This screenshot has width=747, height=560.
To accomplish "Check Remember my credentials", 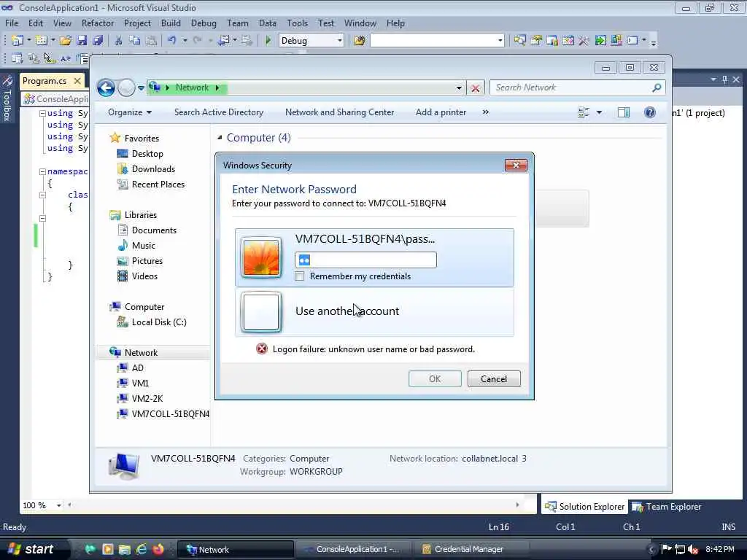I will click(x=300, y=276).
